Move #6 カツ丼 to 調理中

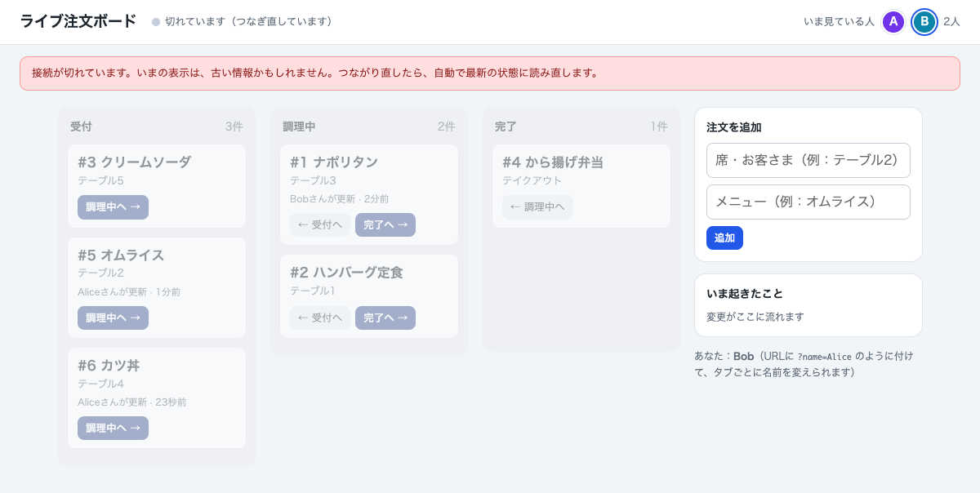click(x=113, y=428)
